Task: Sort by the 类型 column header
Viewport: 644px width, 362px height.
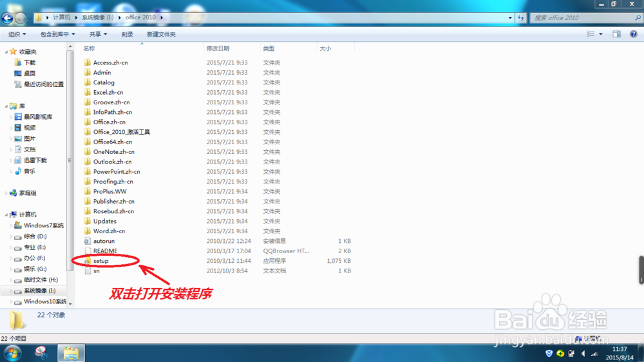Action: click(269, 48)
